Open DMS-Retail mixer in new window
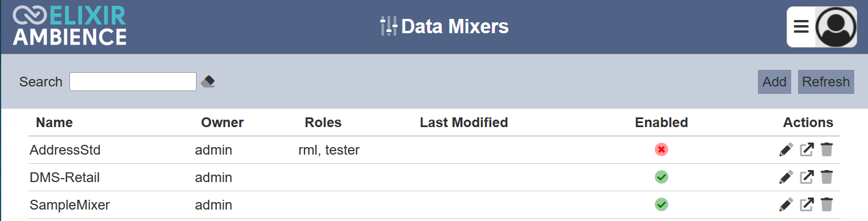Screen dimensions: 868x221 (807, 177)
